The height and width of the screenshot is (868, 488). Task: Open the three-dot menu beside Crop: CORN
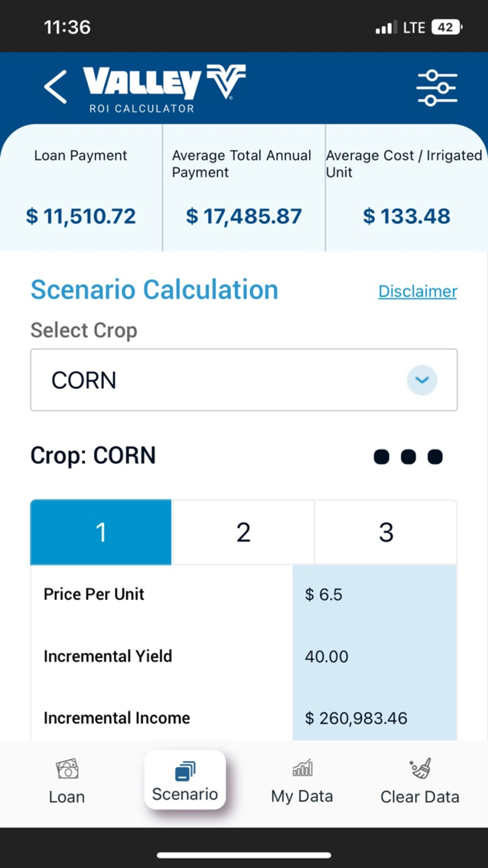(409, 456)
